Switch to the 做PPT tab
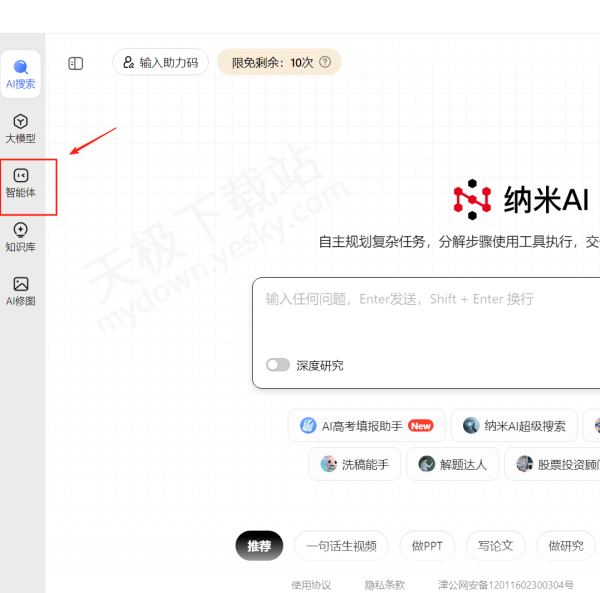Screen dimensions: 600x593 [x=428, y=545]
